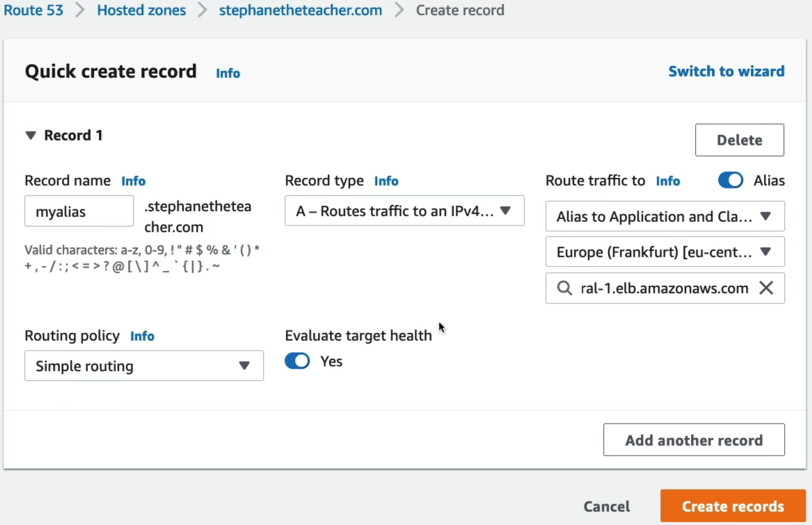Click the Create records button
Image resolution: width=812 pixels, height=525 pixels.
tap(733, 506)
